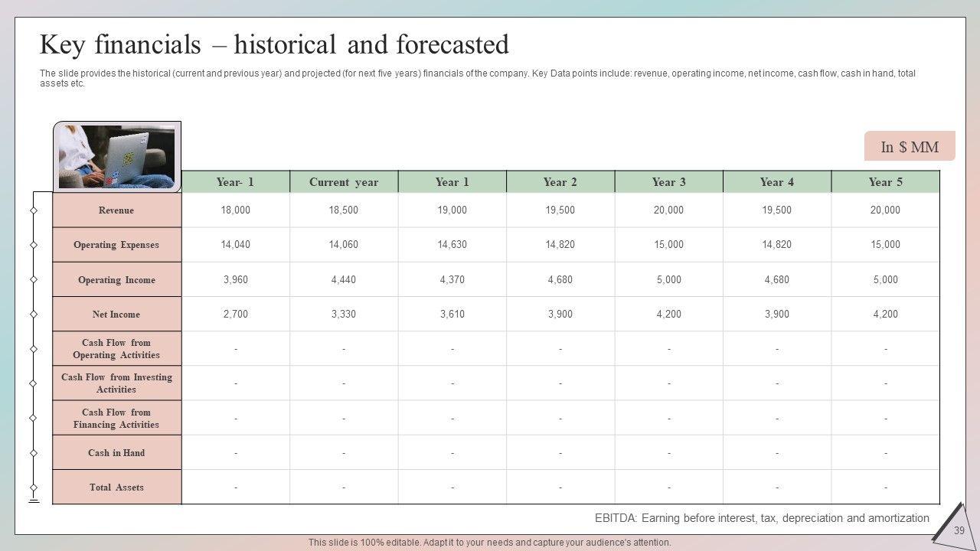Viewport: 980px width, 551px height.
Task: Click the Net Income value 2,700 cell
Action: coord(235,315)
